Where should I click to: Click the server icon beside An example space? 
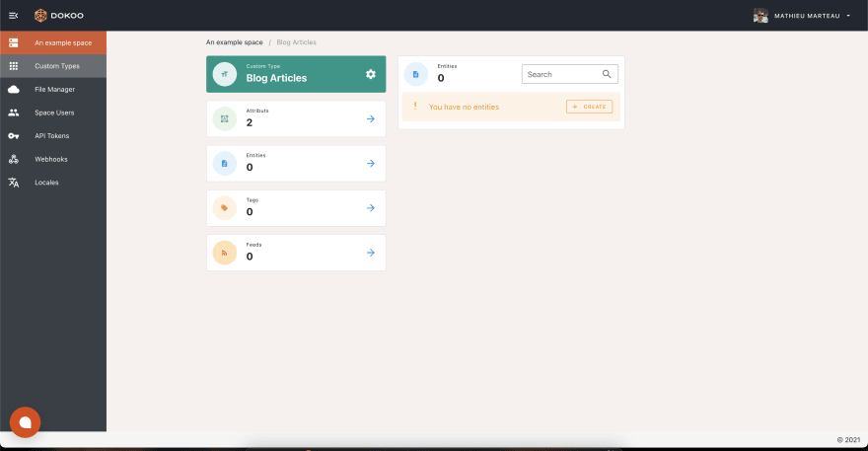click(13, 42)
